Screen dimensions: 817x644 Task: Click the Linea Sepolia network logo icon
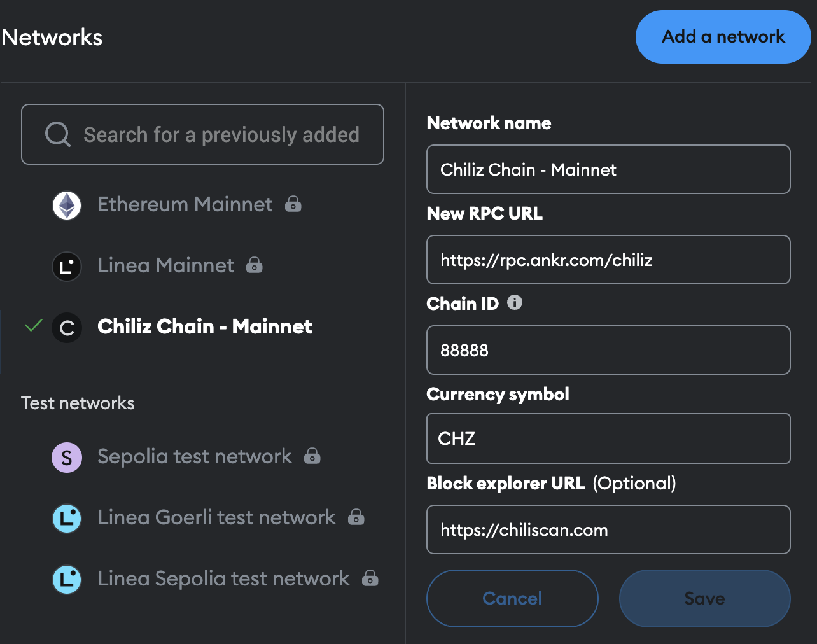[x=67, y=579]
